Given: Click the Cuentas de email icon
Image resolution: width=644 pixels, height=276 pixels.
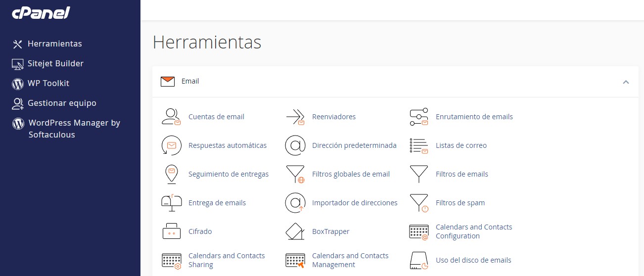Looking at the screenshot, I should pos(172,117).
